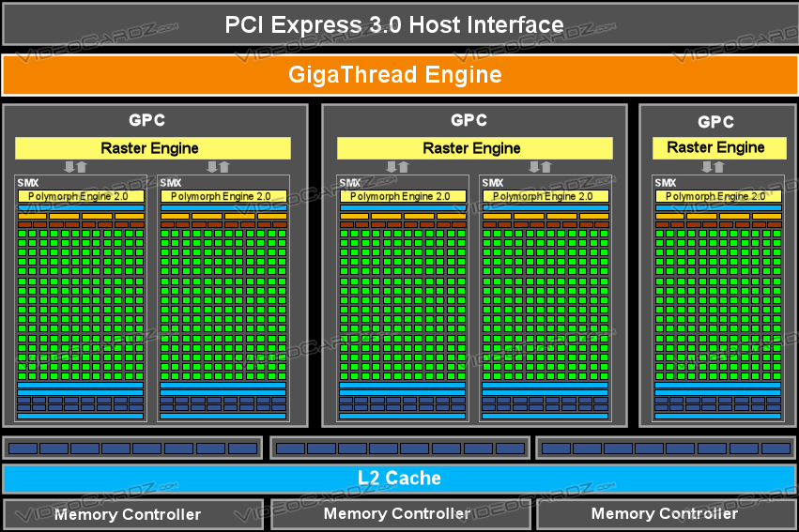Click the right Memory Controller block
799x532 pixels.
(x=666, y=514)
